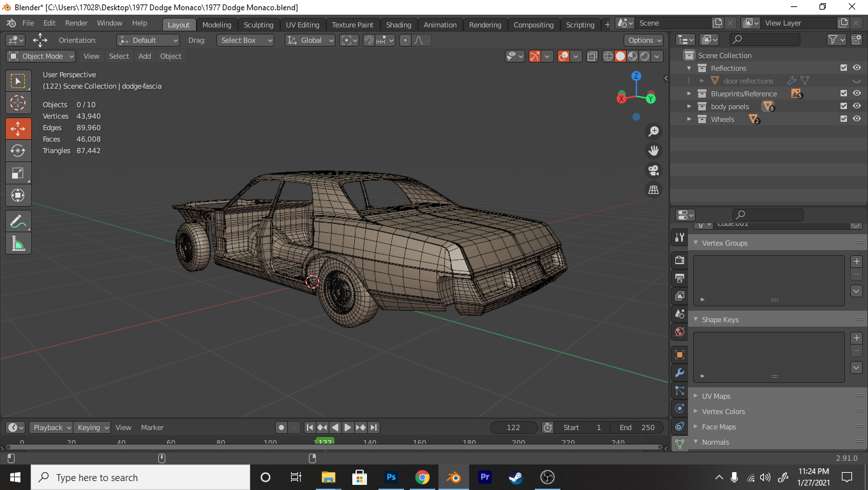Image resolution: width=868 pixels, height=490 pixels.
Task: Open the File menu
Action: coord(28,23)
